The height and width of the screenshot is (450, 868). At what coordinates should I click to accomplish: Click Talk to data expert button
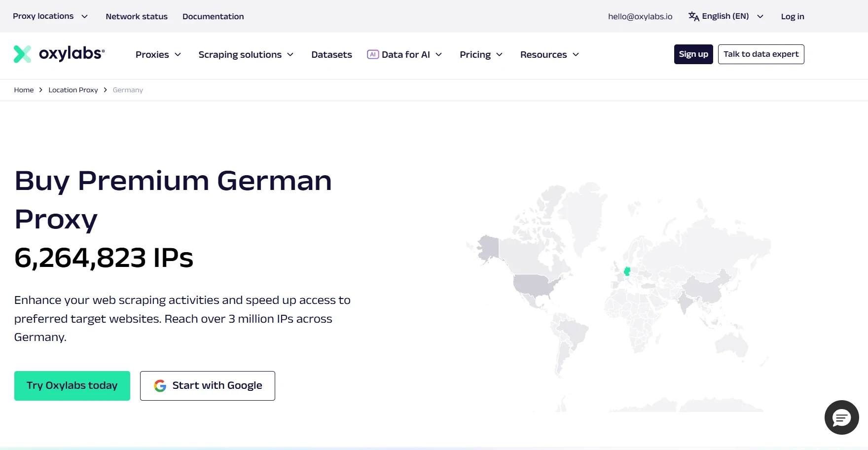[761, 54]
